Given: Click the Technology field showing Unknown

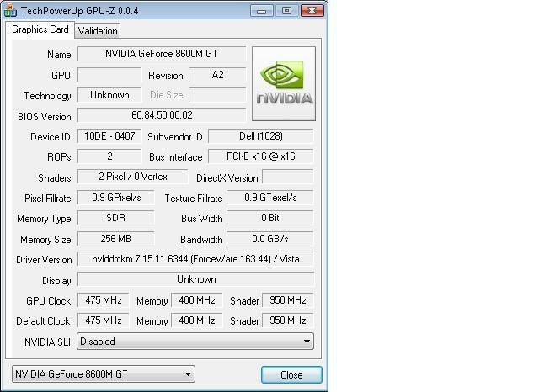Looking at the screenshot, I should click(x=109, y=95).
